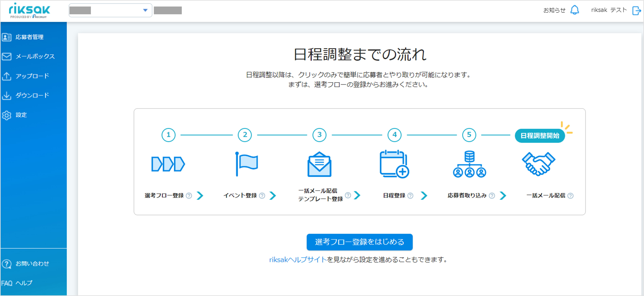Click the handshake icon under 日程調整開始
Viewport: 644px width, 296px height.
coord(539,164)
